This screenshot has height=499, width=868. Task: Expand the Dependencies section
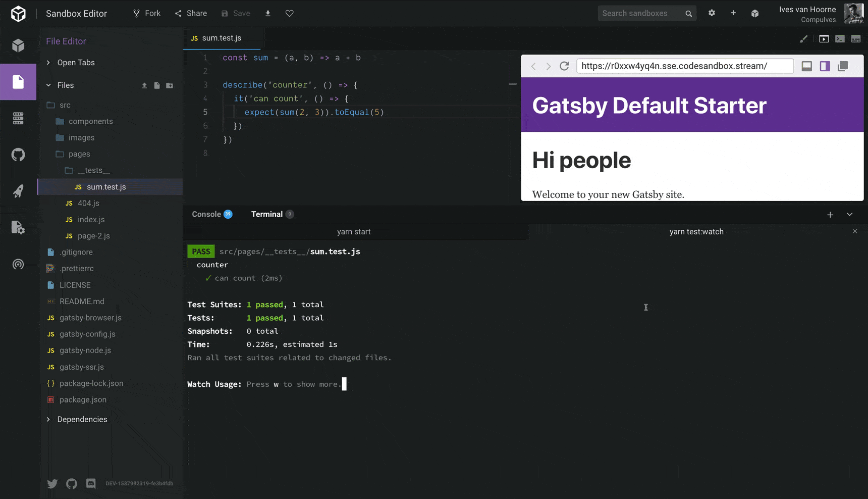point(82,419)
